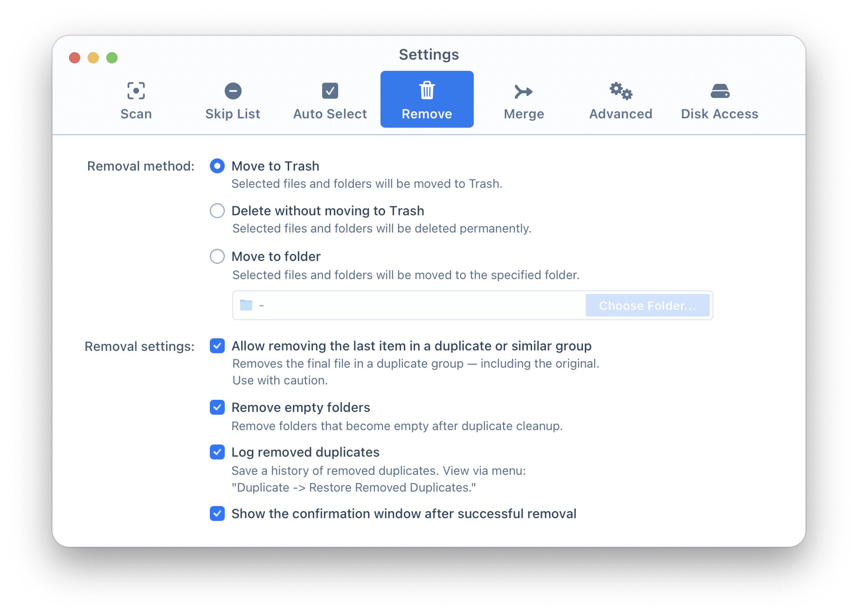The height and width of the screenshot is (616, 858).
Task: Click the Disk Access drive icon
Action: (x=720, y=91)
